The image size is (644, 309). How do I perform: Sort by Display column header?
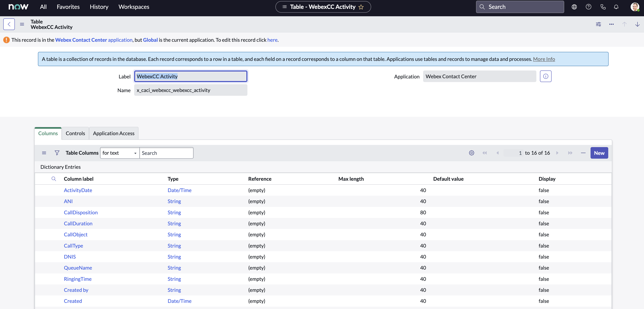tap(547, 179)
